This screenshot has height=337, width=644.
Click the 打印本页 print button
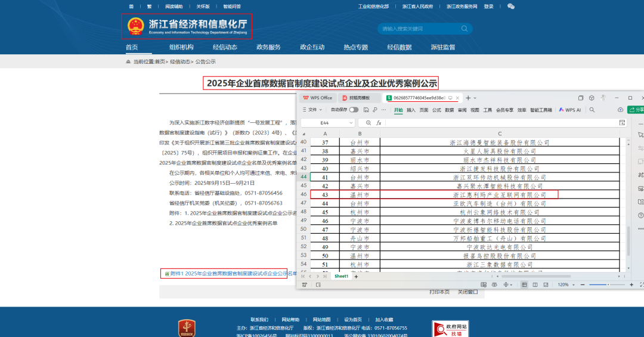439,292
